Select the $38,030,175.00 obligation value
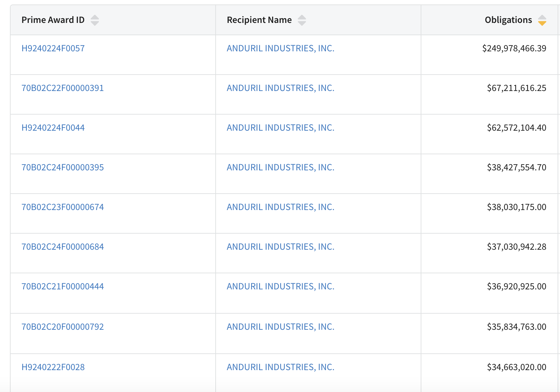 (517, 207)
